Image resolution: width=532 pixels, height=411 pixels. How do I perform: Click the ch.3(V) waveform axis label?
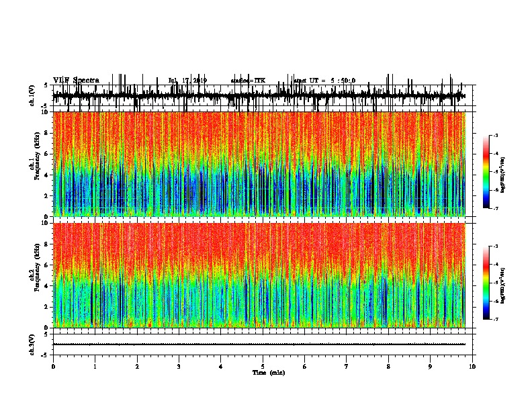(32, 345)
